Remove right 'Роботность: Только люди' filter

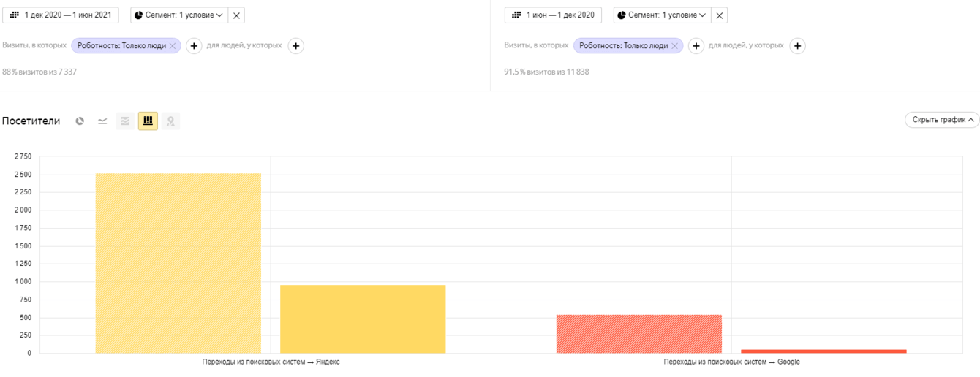tap(674, 46)
